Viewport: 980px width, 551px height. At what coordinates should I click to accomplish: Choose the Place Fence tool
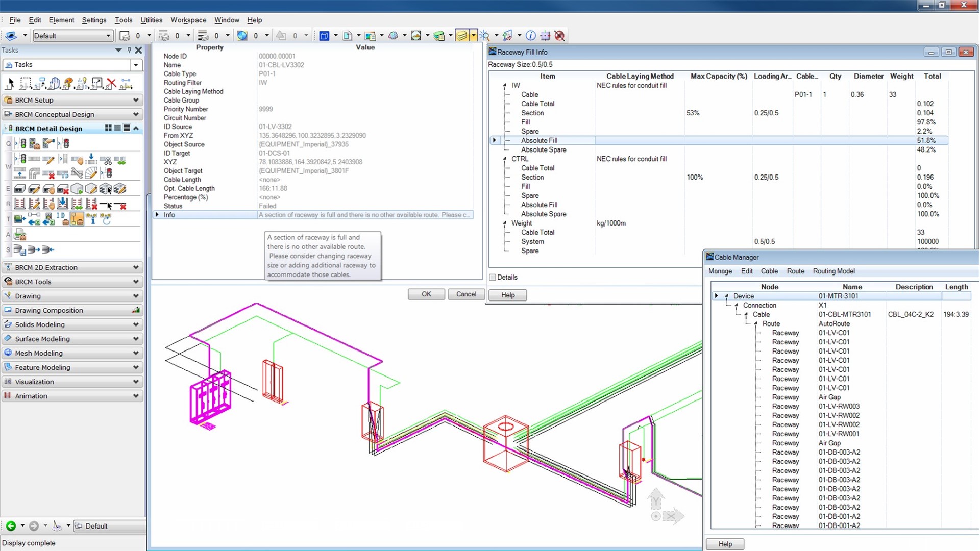[25, 83]
